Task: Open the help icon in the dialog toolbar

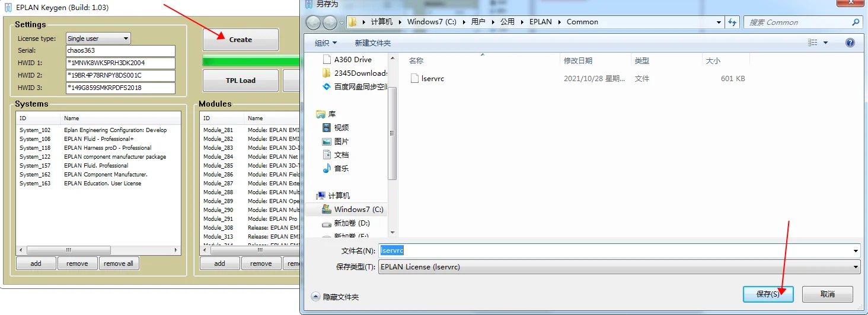Action: [850, 43]
